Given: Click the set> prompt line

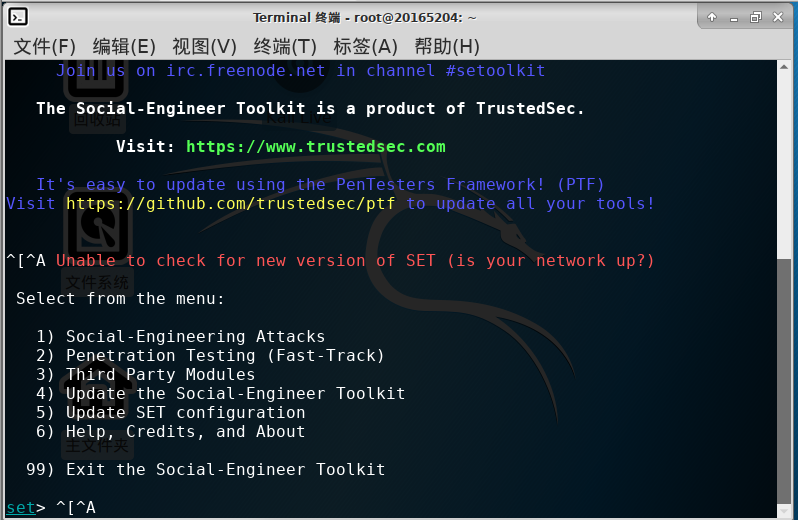Looking at the screenshot, I should pyautogui.click(x=51, y=507).
